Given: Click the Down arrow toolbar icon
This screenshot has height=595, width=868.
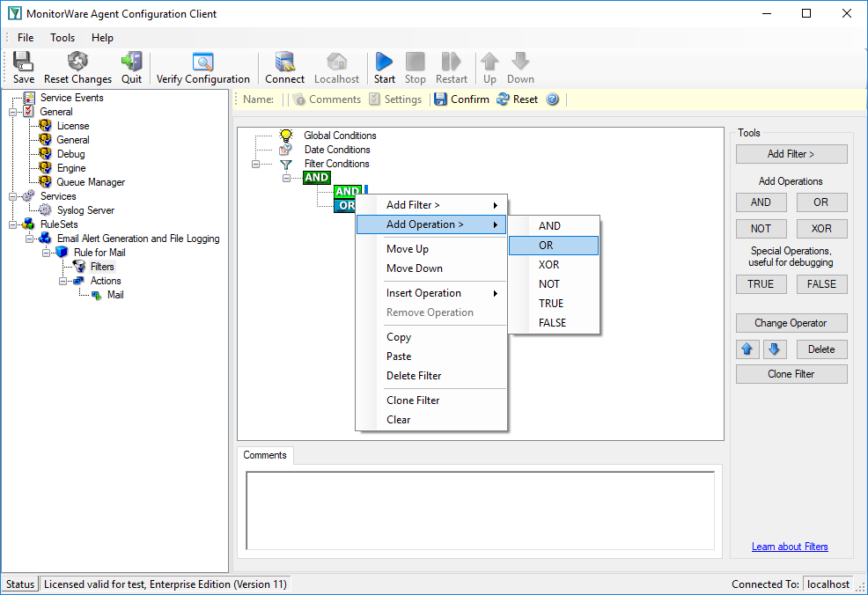Looking at the screenshot, I should click(x=520, y=62).
